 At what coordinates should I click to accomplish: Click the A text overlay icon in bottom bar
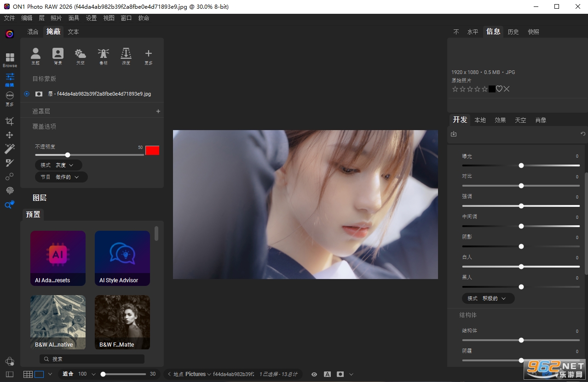pos(327,374)
